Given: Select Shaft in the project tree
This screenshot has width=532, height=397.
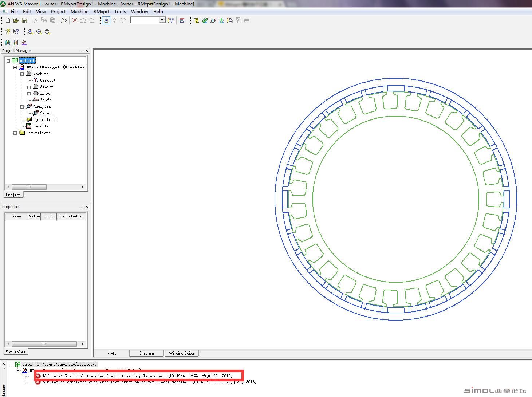Looking at the screenshot, I should tap(46, 100).
